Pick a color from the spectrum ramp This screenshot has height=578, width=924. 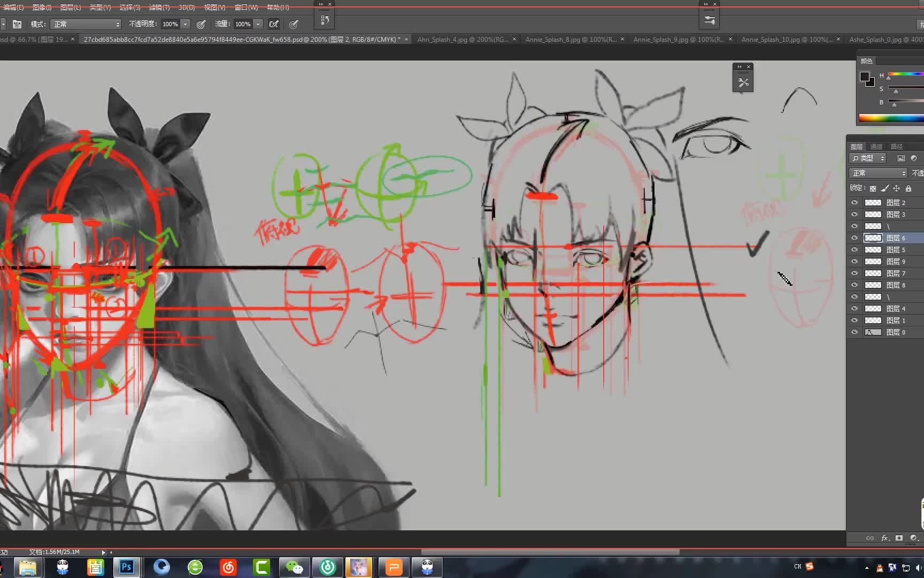pyautogui.click(x=891, y=118)
